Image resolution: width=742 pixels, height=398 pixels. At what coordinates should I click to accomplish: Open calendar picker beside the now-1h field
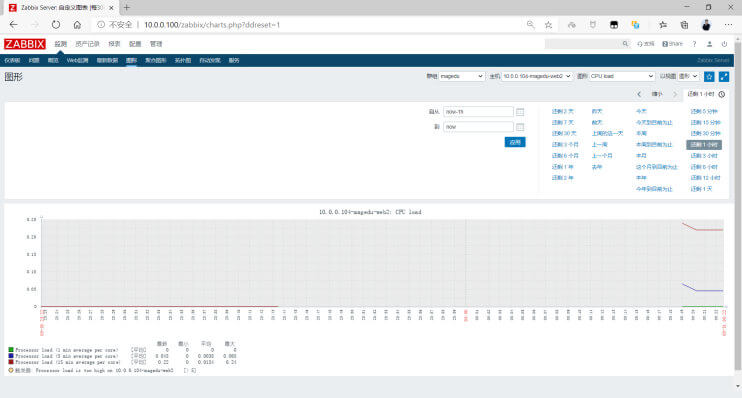520,112
